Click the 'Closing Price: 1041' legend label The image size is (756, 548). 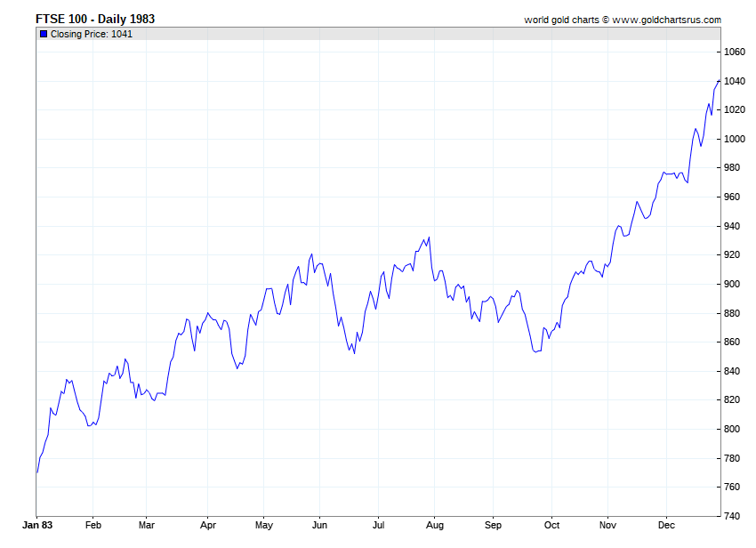click(92, 34)
